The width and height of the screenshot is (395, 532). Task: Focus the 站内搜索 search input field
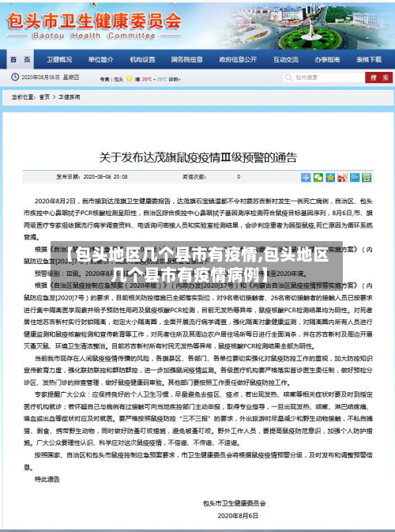coord(324,77)
